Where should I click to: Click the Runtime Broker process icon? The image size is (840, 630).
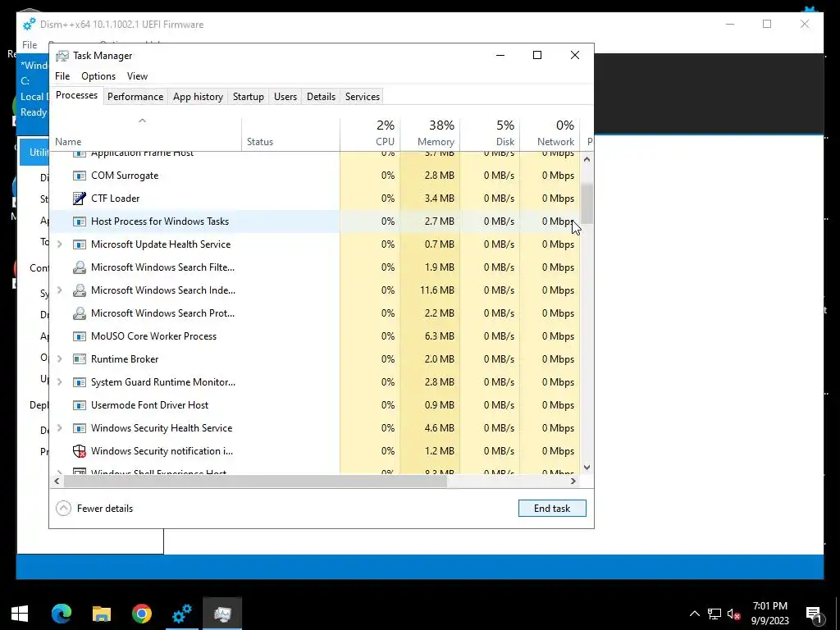(x=80, y=359)
